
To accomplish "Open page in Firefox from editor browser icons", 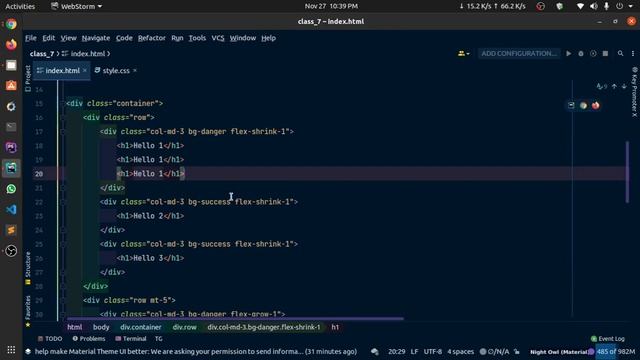I will point(596,105).
